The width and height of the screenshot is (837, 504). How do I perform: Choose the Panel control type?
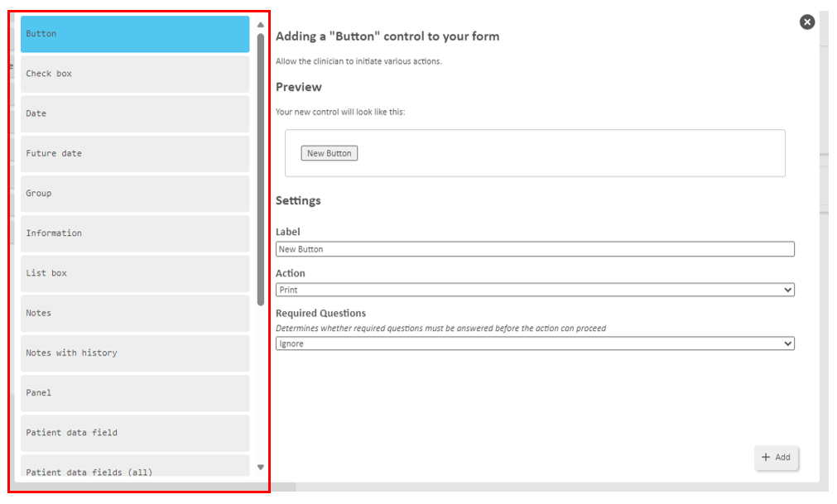pos(135,392)
